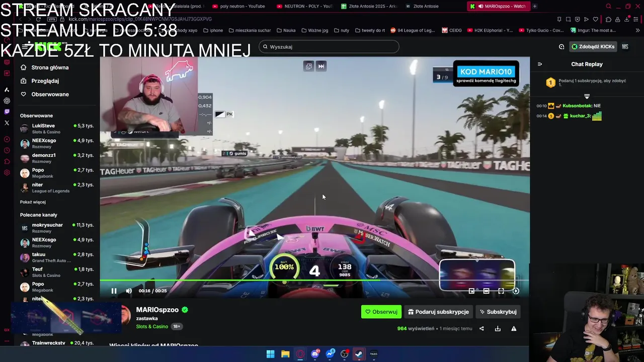644x362 pixels.
Task: Open browser sidebar player icon
Action: click(7, 139)
